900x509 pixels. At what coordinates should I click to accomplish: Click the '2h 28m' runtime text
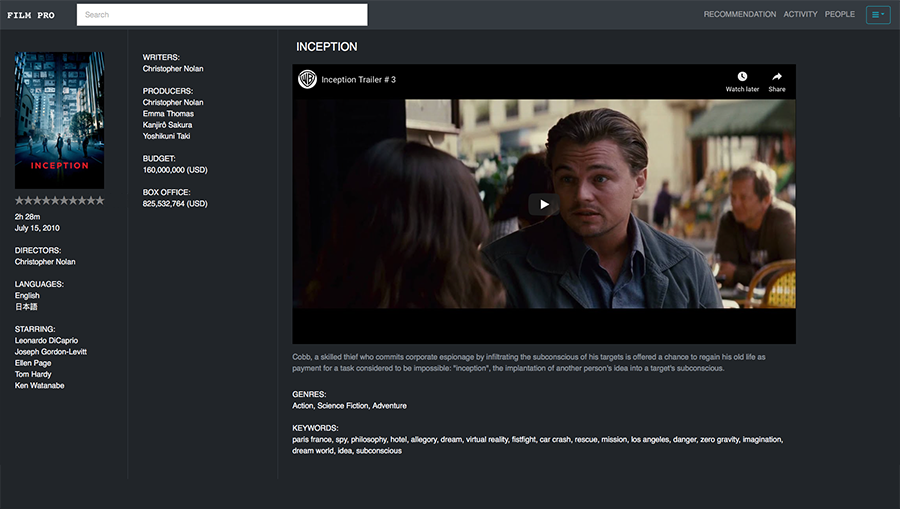(28, 217)
